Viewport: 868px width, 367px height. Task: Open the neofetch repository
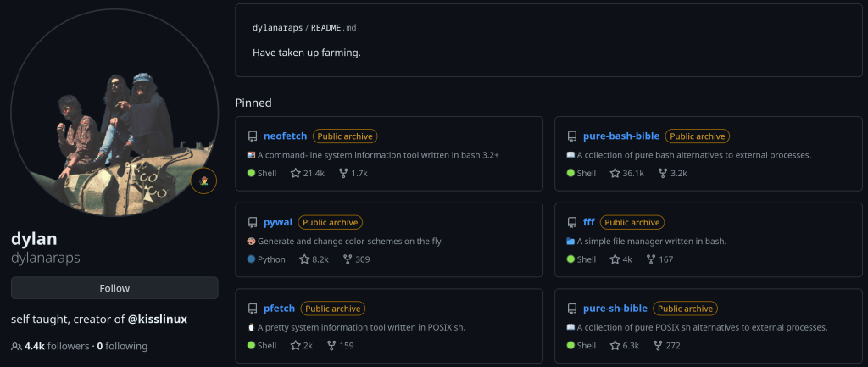[285, 136]
